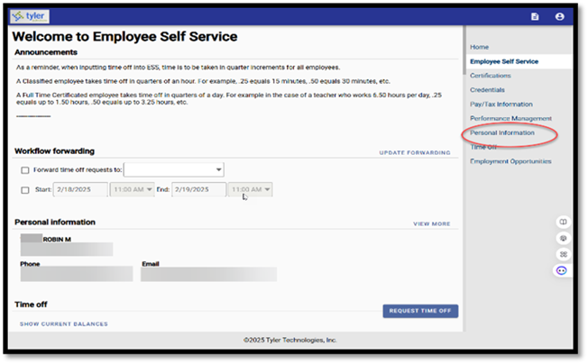Click the round icon below the book icon
This screenshot has height=364, width=588.
pos(563,238)
